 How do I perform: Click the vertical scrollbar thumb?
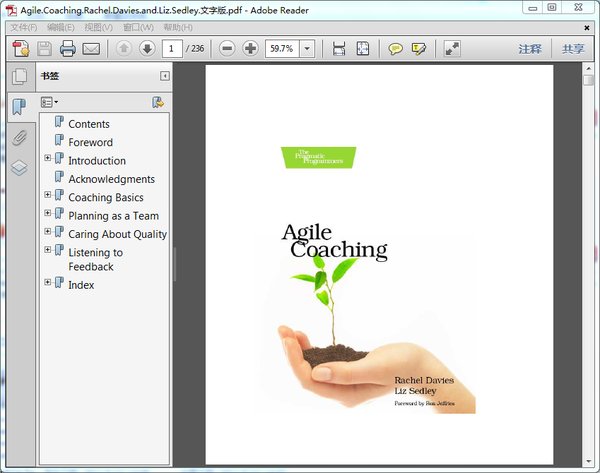pyautogui.click(x=588, y=80)
